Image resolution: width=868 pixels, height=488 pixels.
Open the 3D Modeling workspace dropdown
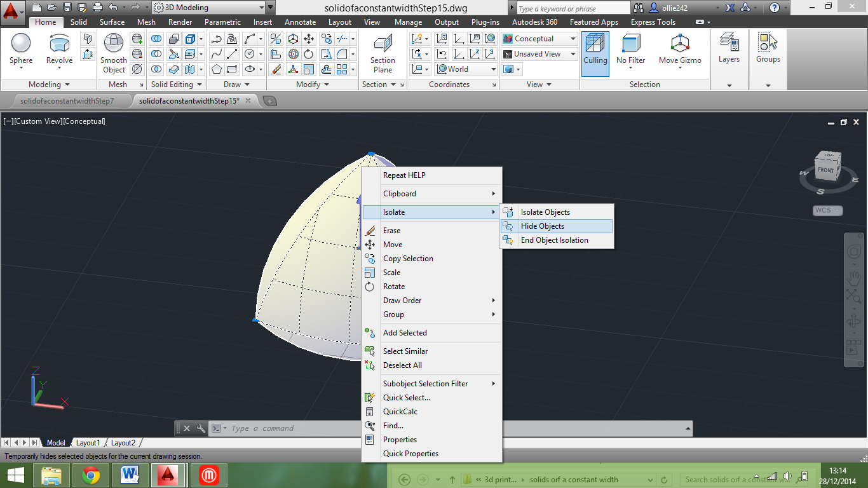(209, 8)
